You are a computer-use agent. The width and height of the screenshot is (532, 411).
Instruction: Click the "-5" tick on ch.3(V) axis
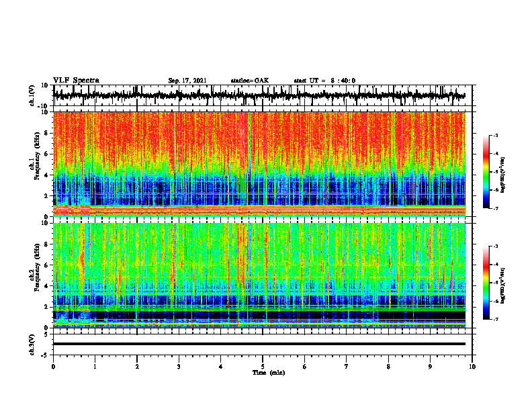pos(46,355)
